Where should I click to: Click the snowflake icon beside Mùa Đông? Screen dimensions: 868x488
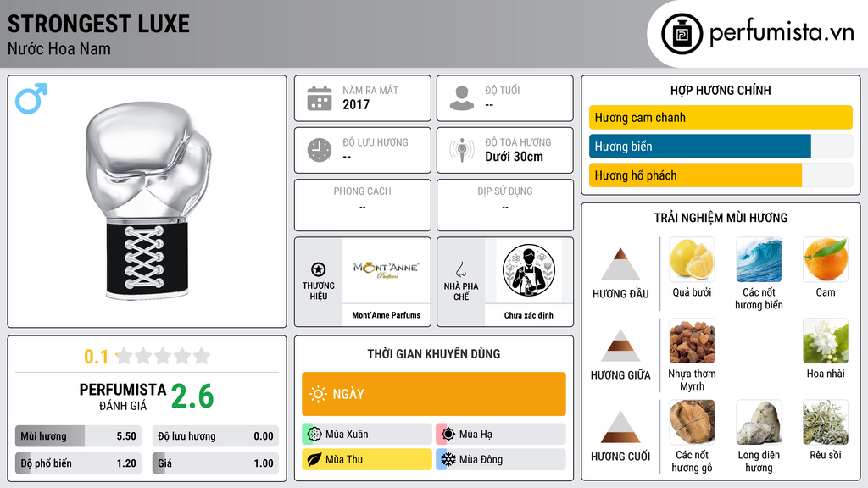[x=448, y=459]
